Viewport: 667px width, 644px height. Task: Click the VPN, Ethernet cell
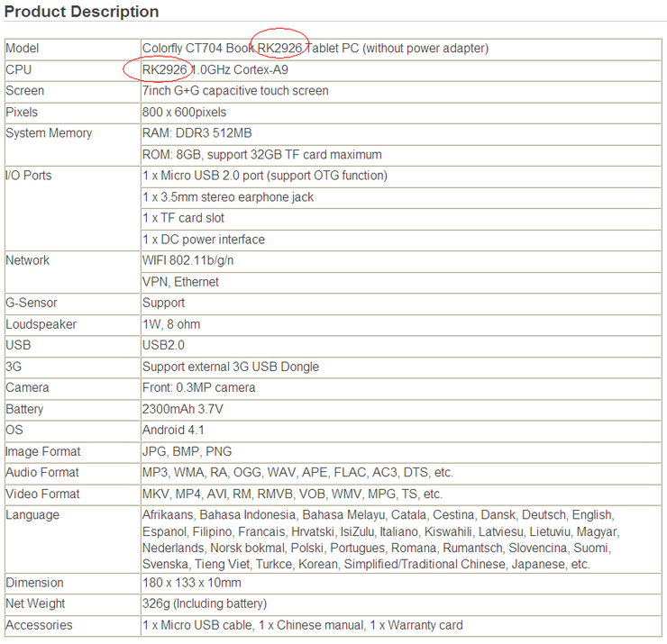[x=180, y=282]
